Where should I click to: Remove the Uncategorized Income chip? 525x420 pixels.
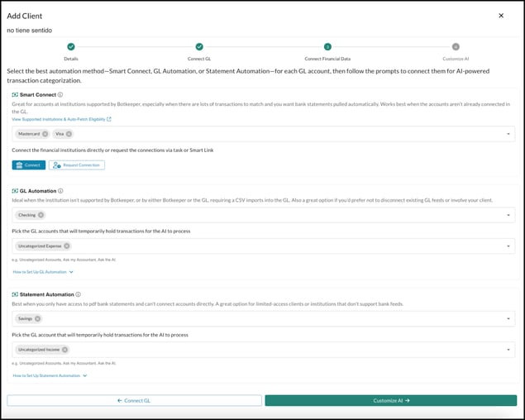tap(64, 350)
